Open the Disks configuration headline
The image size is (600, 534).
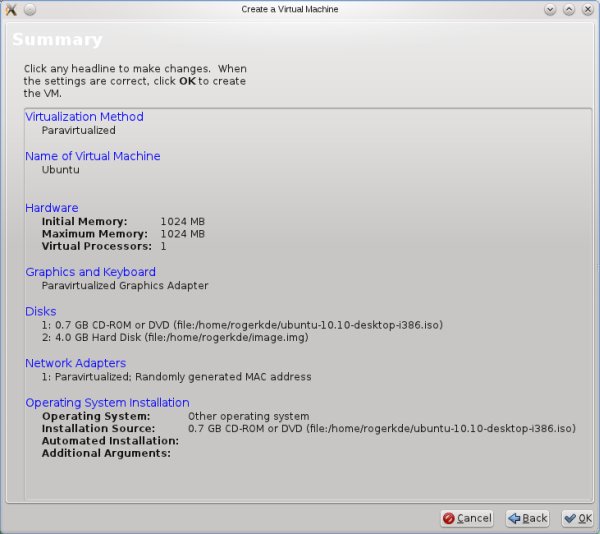(x=41, y=312)
